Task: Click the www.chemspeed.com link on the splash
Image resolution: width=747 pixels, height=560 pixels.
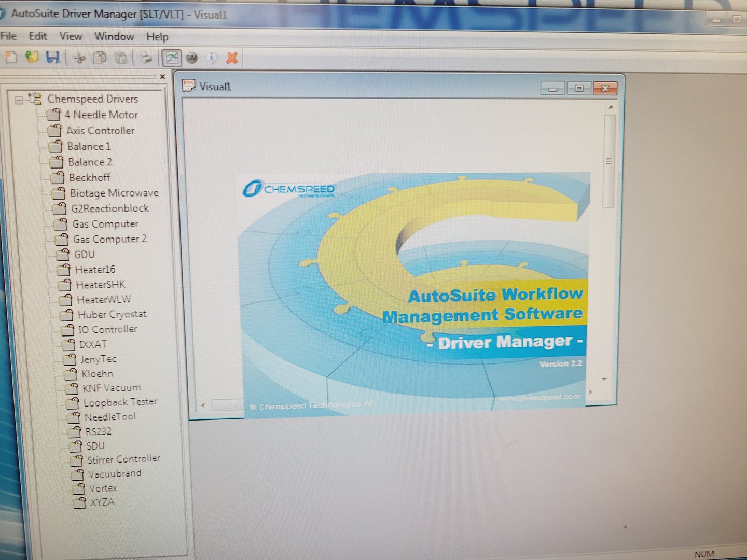Action: point(539,397)
